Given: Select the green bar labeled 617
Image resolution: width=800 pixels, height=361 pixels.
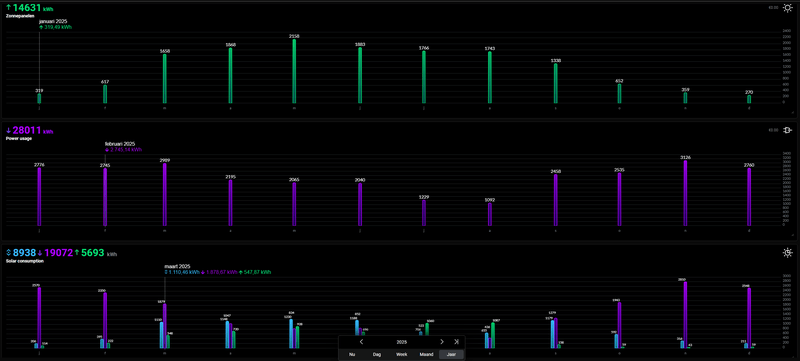Looking at the screenshot, I should pyautogui.click(x=105, y=94).
